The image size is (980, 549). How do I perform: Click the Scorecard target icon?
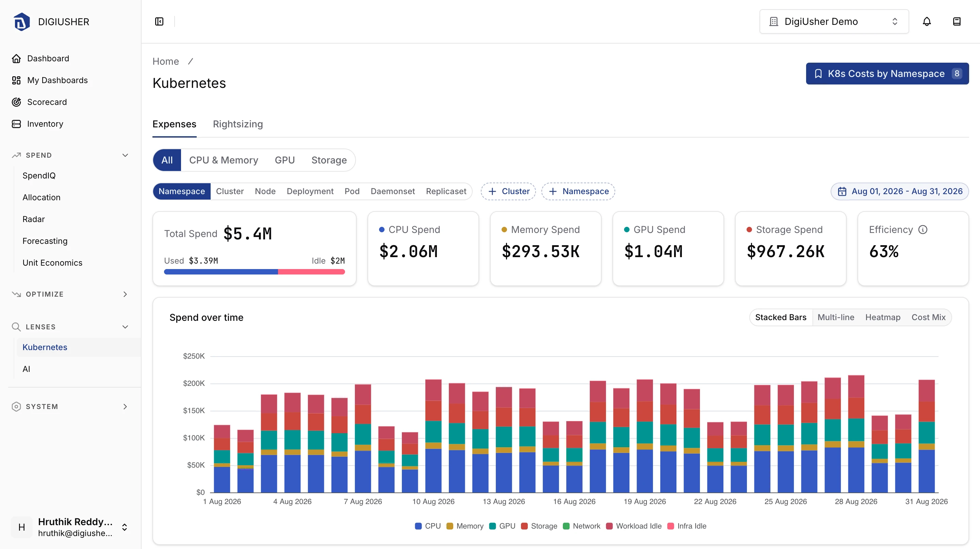pos(16,102)
